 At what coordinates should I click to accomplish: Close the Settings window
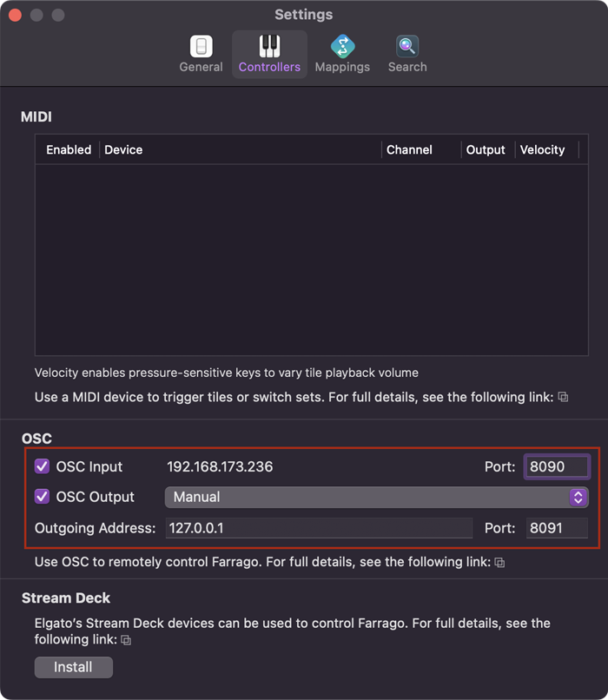tap(17, 15)
